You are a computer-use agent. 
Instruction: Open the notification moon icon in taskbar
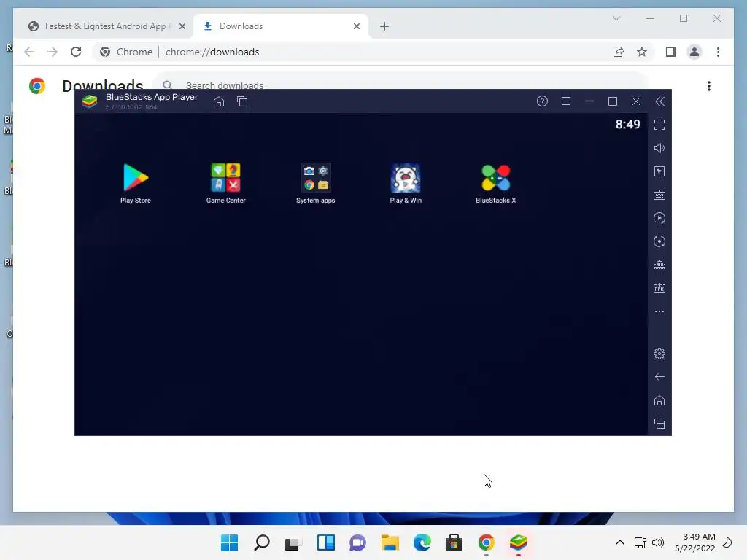(x=727, y=542)
